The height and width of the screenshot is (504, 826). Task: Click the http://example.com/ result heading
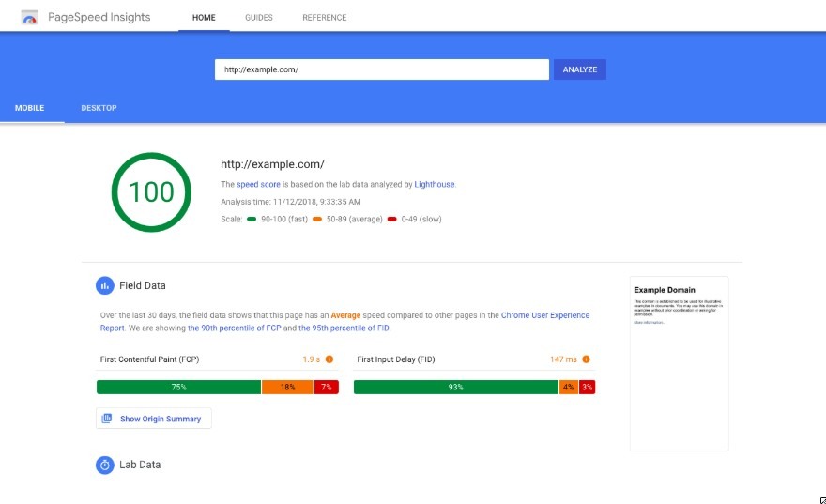tap(272, 164)
